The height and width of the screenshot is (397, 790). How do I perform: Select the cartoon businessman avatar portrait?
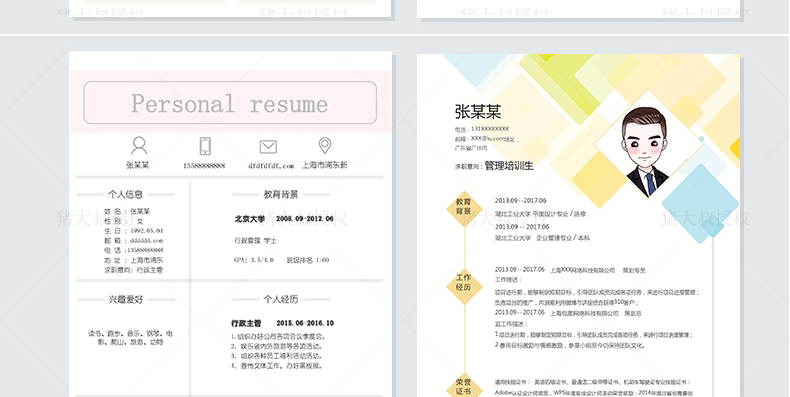[x=647, y=152]
